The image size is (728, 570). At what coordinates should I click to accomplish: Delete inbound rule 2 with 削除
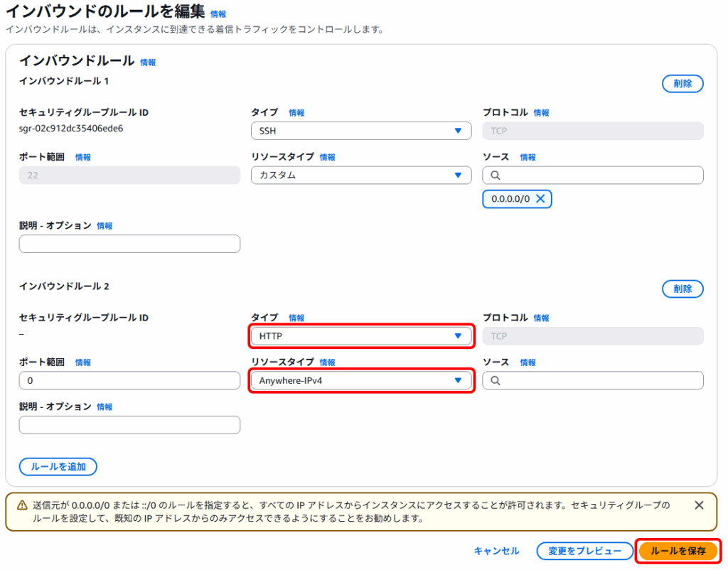682,289
